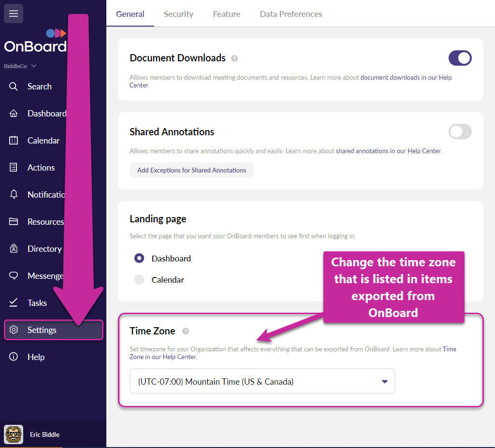Open the Time Zone dropdown
This screenshot has height=448, width=495.
coord(262,381)
